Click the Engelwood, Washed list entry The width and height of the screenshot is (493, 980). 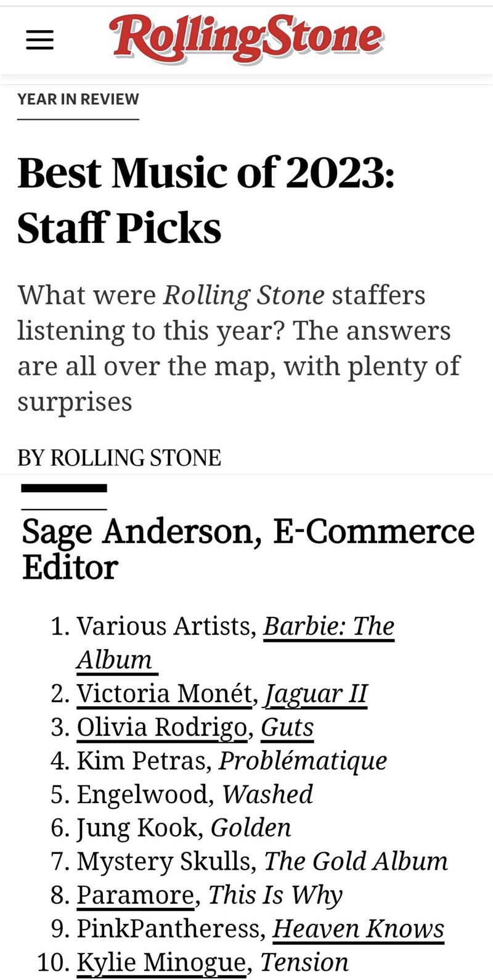(195, 794)
